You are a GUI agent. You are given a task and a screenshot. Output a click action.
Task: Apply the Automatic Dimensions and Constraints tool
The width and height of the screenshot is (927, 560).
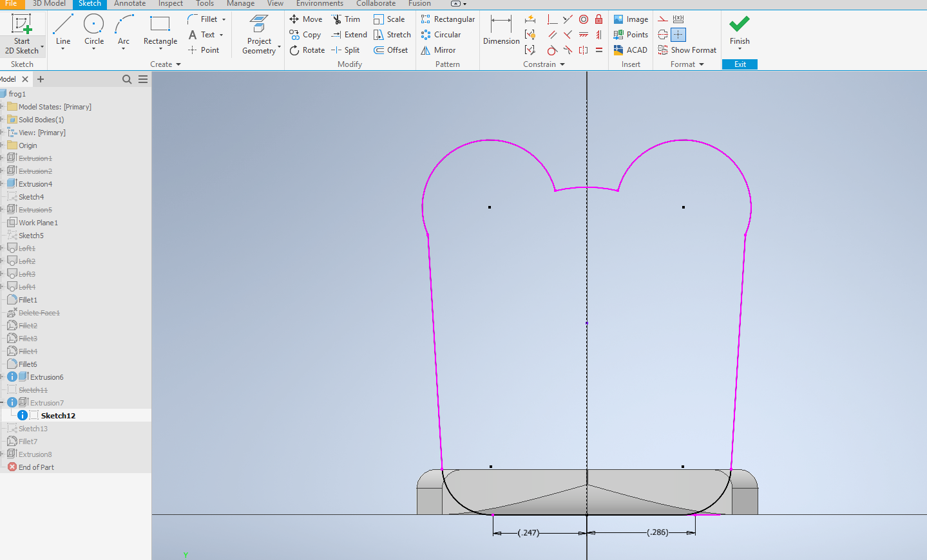tap(530, 19)
